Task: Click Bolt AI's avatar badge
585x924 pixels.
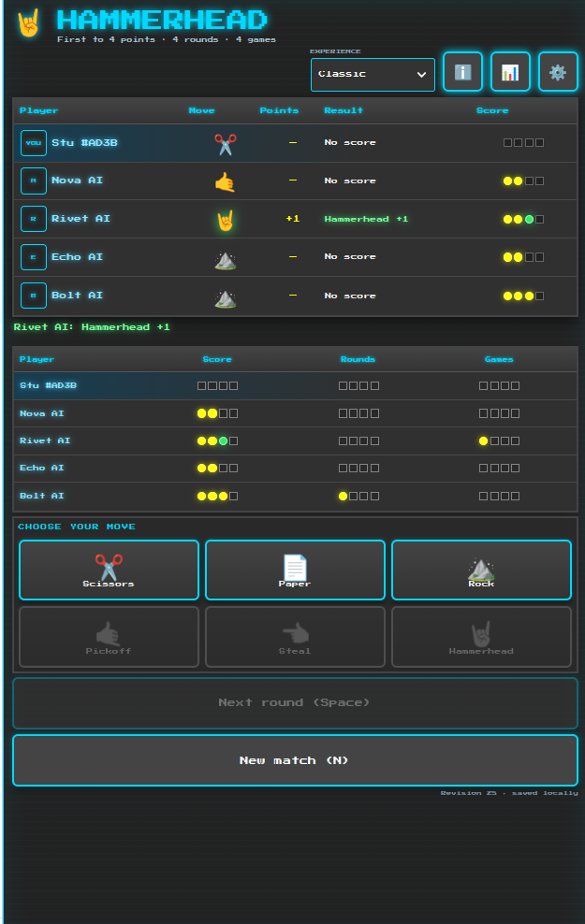Action: click(x=34, y=296)
